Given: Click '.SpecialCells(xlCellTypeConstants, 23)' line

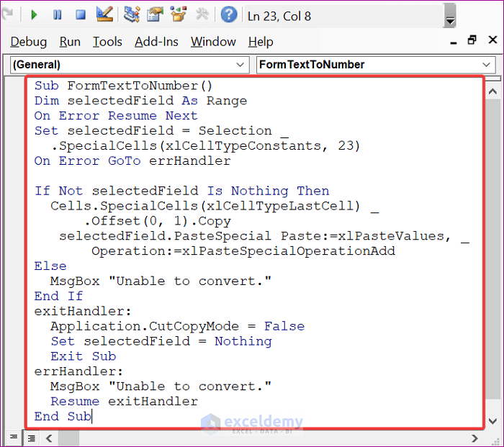Looking at the screenshot, I should (x=205, y=146).
